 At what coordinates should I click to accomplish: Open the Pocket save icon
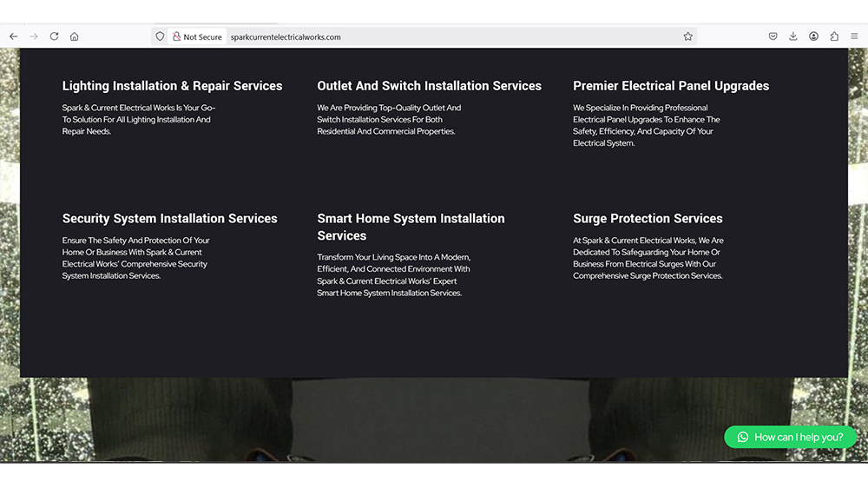coord(773,36)
